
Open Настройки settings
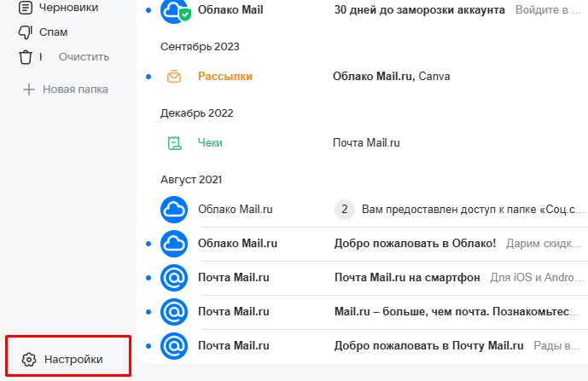point(73,360)
